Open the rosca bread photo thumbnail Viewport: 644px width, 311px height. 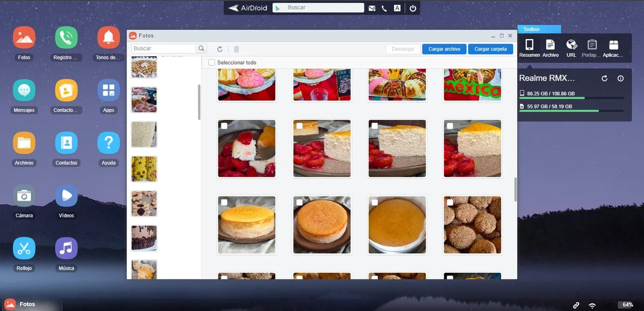[x=397, y=84]
